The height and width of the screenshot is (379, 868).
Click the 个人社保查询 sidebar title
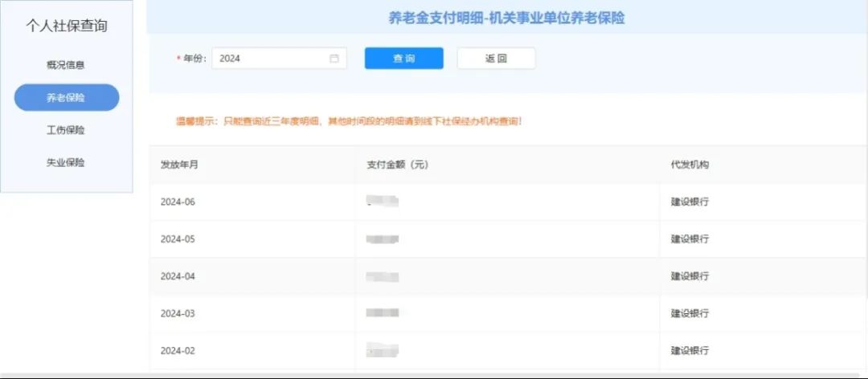(67, 26)
